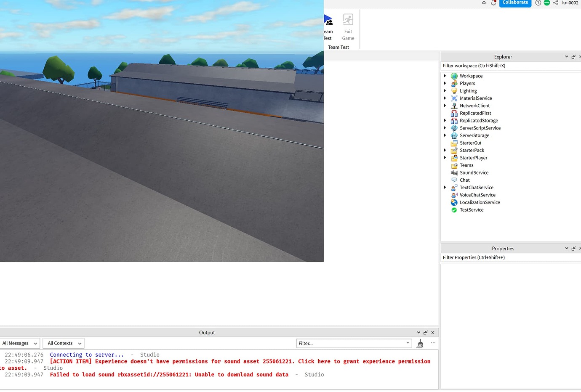
Task: Open help with the question mark icon
Action: tap(538, 3)
